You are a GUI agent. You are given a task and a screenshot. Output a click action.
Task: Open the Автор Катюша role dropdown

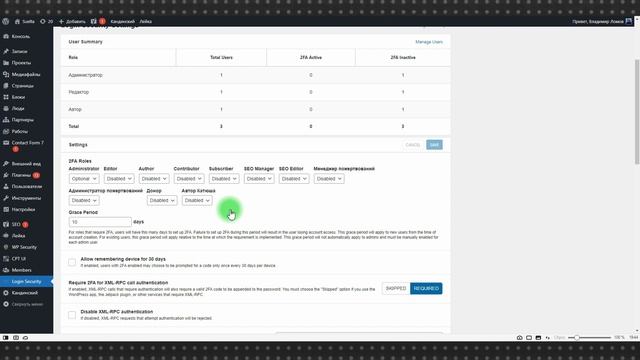point(197,200)
